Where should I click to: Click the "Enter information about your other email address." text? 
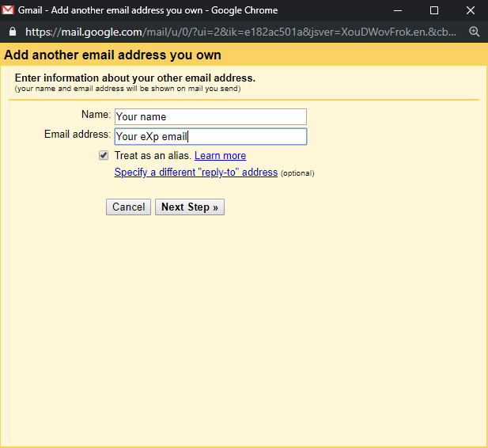click(135, 78)
